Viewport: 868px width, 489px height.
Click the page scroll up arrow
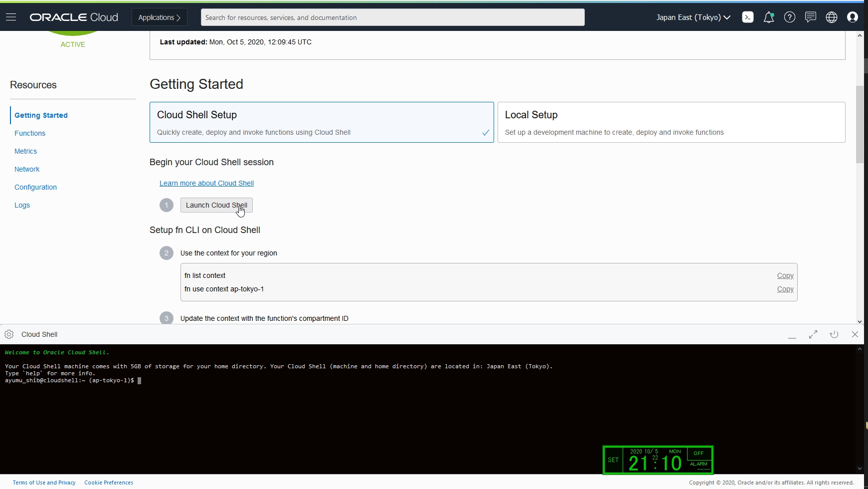[860, 35]
